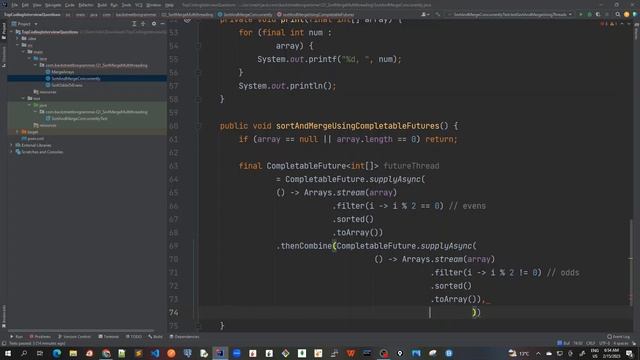Open Windows notification center icon
The width and height of the screenshot is (640, 360).
point(629,353)
